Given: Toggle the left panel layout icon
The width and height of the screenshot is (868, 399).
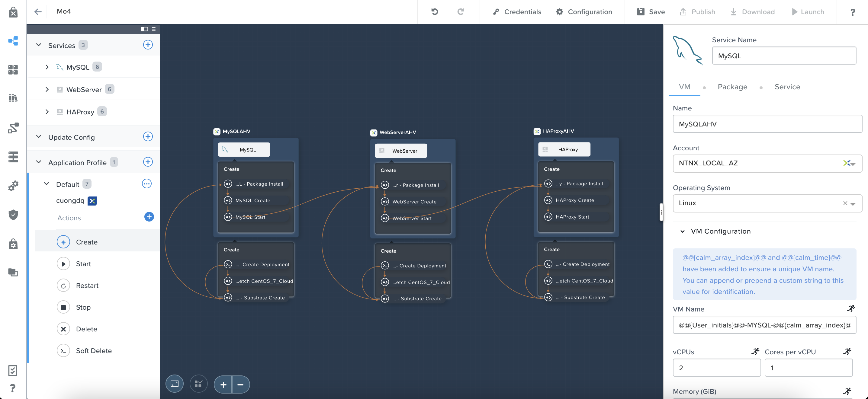Looking at the screenshot, I should 145,29.
